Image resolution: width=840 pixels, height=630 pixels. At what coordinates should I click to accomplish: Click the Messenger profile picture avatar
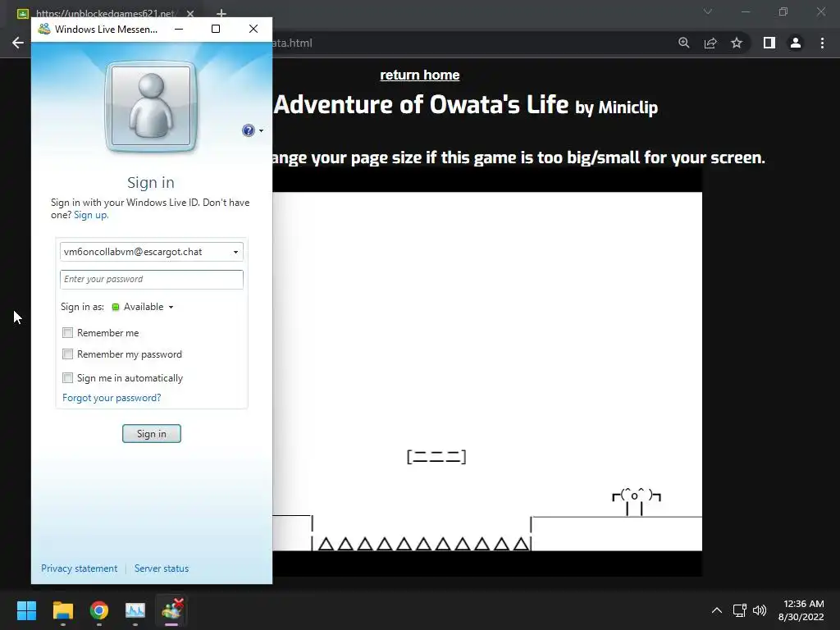[151, 106]
